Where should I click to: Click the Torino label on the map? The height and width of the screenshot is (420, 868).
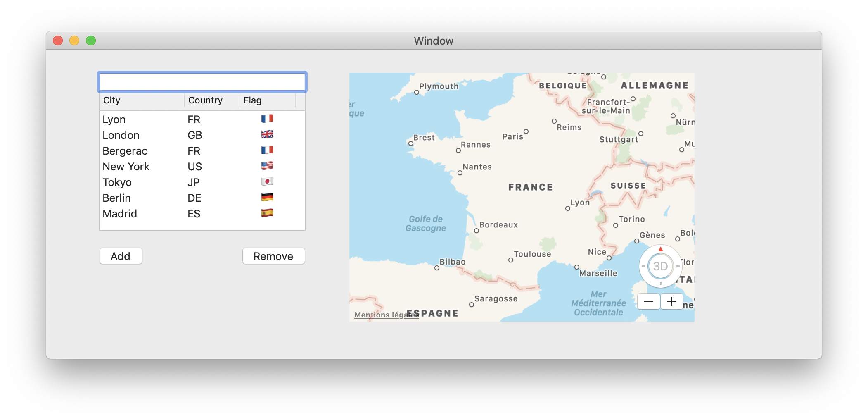(632, 219)
